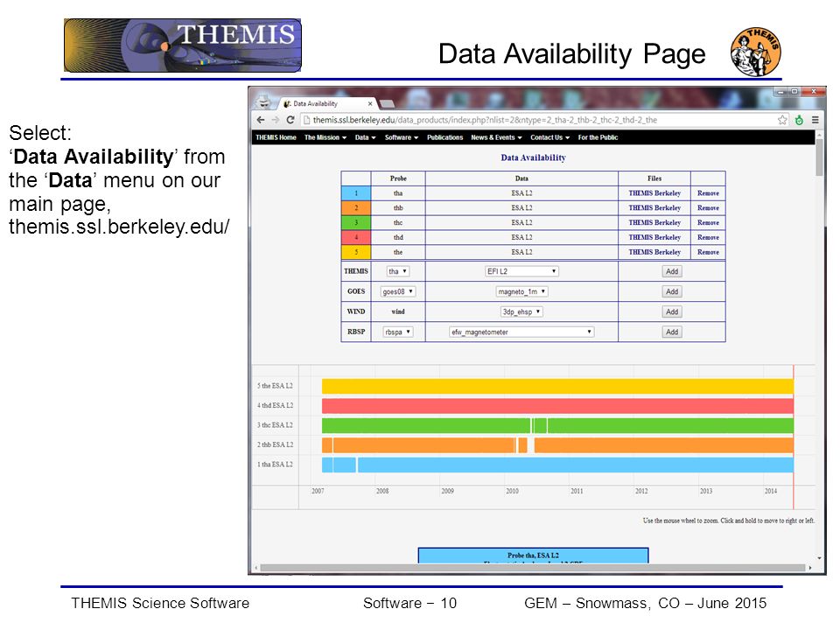Open the GOES probe dropdown goes08
This screenshot has height=630, width=840.
tap(398, 292)
